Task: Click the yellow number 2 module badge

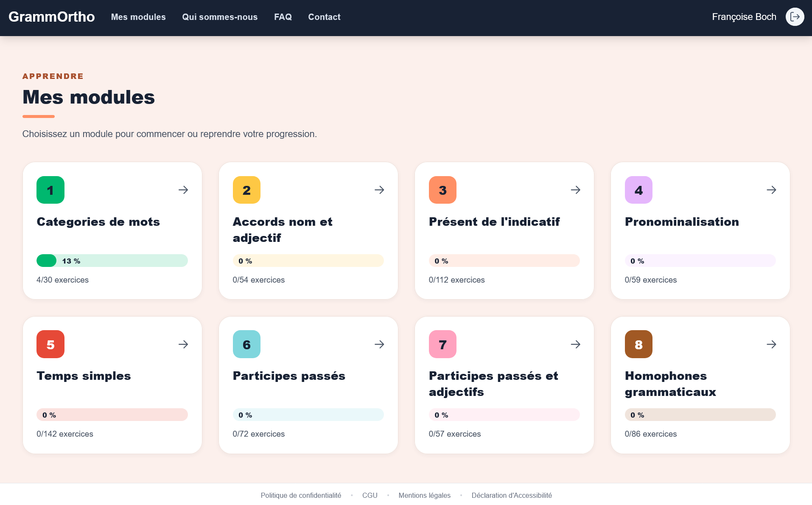Action: tap(246, 190)
